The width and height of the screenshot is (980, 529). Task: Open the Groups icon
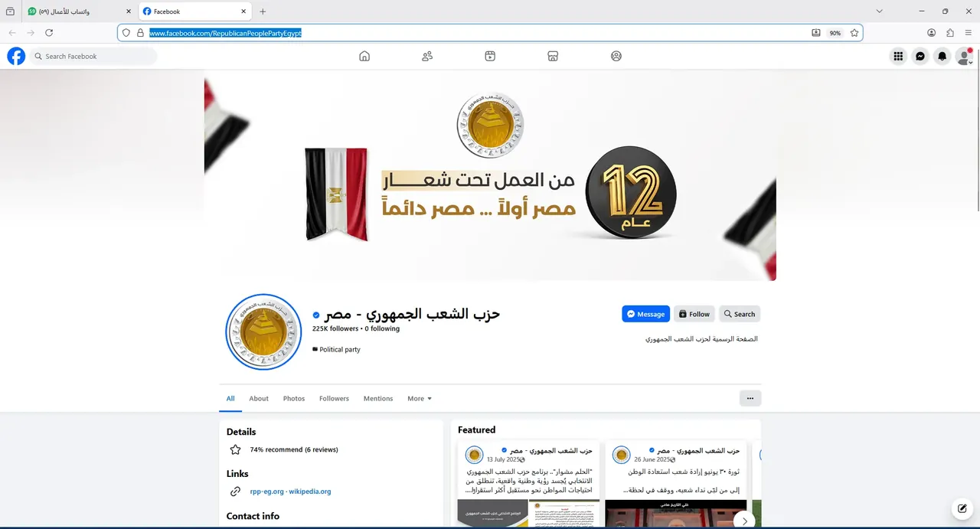click(616, 56)
